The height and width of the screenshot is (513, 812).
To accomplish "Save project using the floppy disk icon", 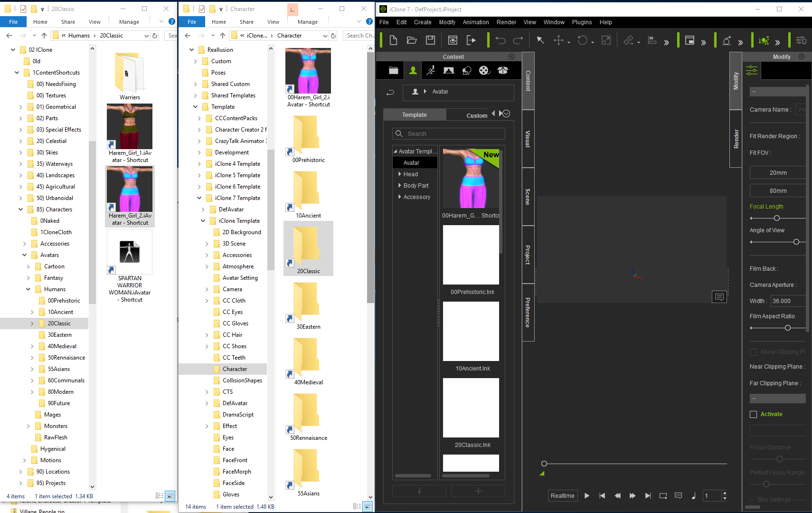I will [430, 40].
